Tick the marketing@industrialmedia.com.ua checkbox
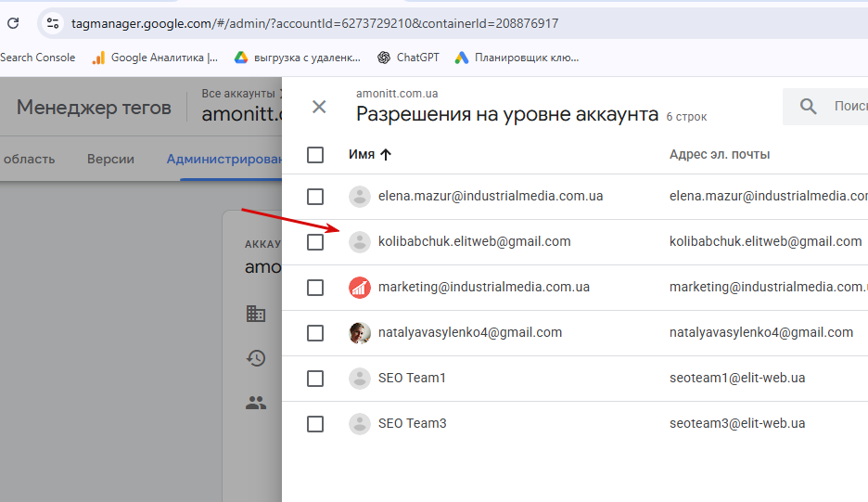Image resolution: width=868 pixels, height=502 pixels. (x=315, y=288)
